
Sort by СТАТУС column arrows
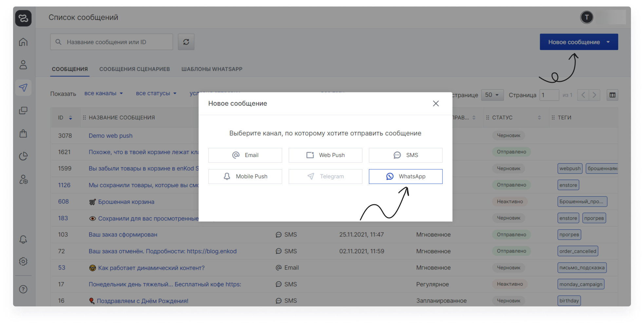coord(539,118)
